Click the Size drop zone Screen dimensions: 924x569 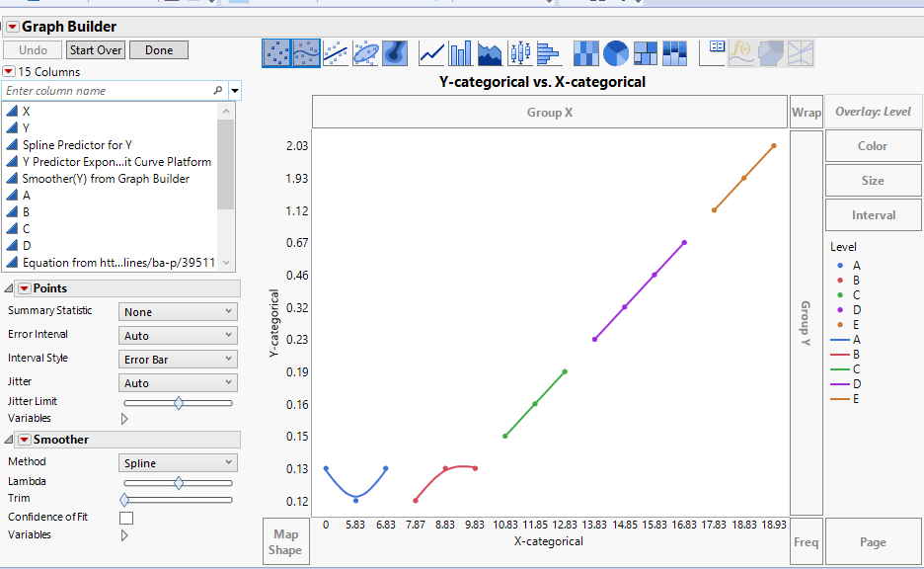(874, 181)
